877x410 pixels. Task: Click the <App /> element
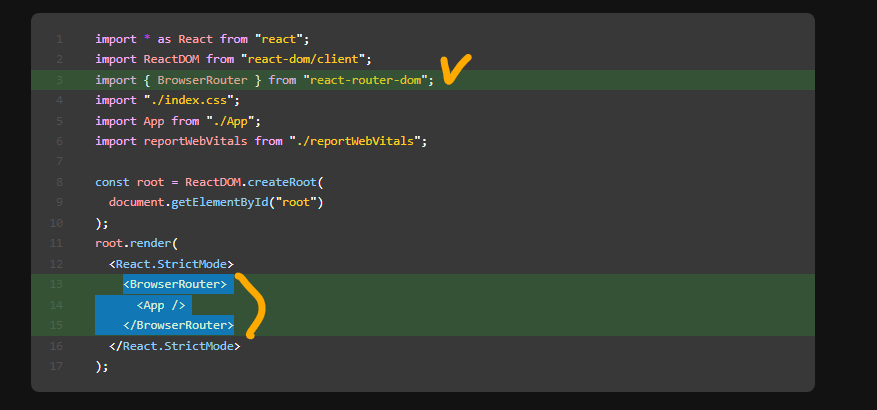(161, 305)
